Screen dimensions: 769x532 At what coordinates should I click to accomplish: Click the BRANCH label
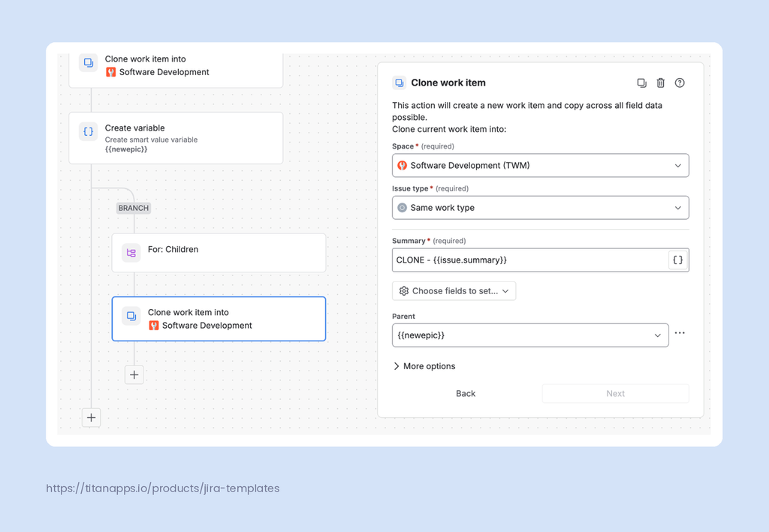coord(134,208)
